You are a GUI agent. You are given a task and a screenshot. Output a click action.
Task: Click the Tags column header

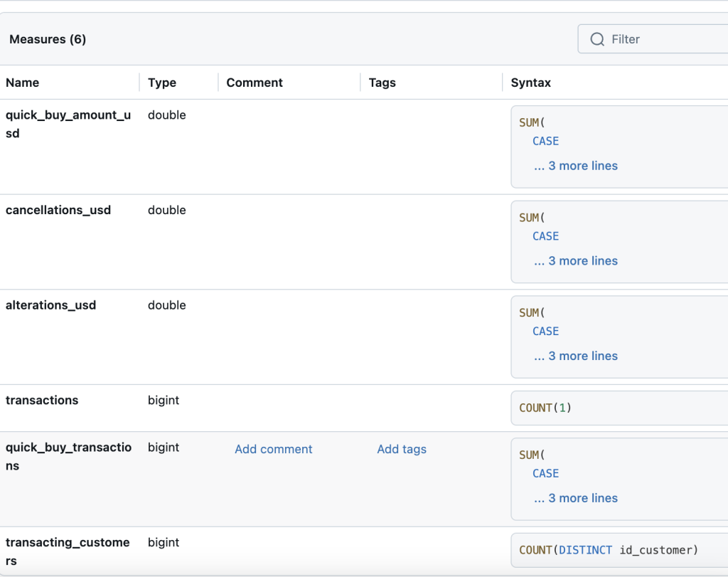pos(382,83)
